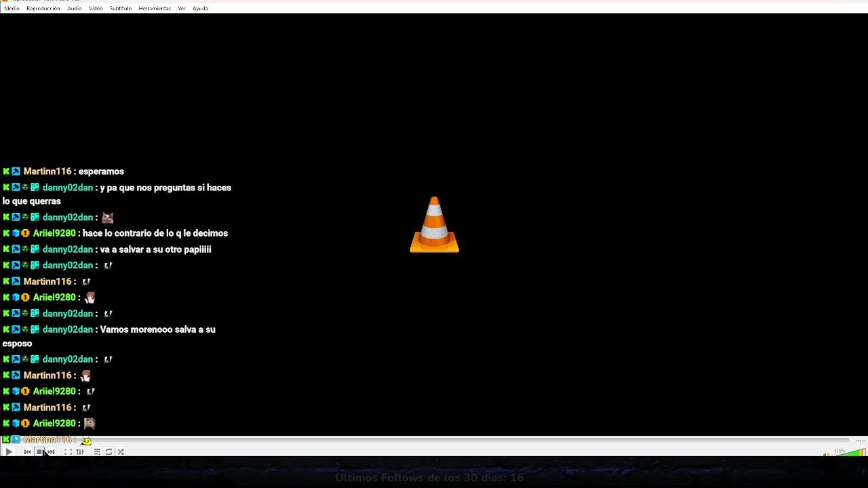Adjust the green volume slider
Screen dimensions: 868x488
click(x=850, y=453)
